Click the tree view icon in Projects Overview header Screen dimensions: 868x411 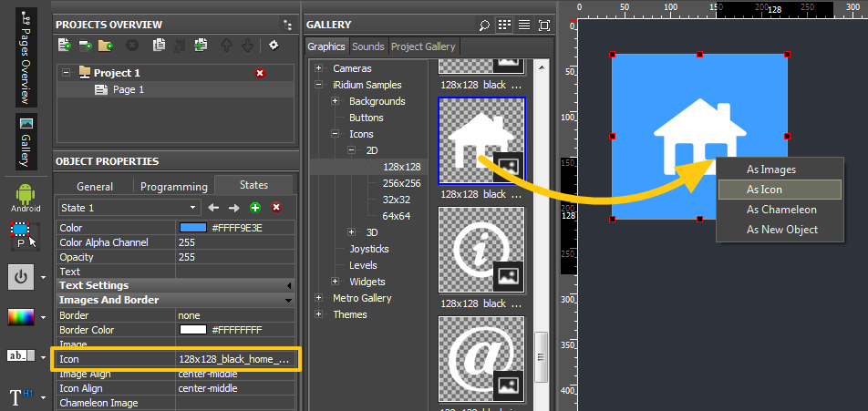pyautogui.click(x=286, y=25)
